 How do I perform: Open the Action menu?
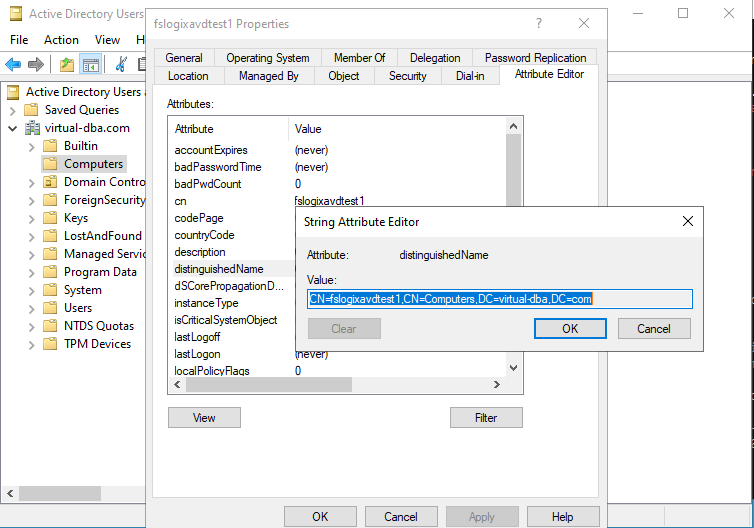click(61, 40)
